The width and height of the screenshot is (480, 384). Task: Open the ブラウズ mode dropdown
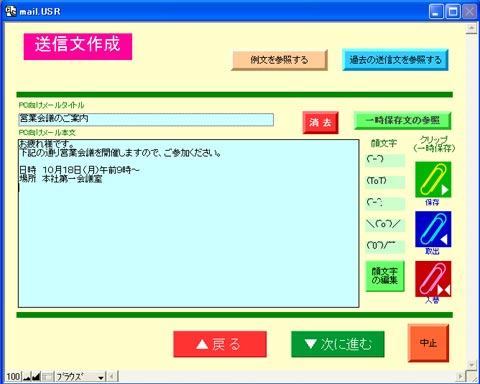point(80,377)
